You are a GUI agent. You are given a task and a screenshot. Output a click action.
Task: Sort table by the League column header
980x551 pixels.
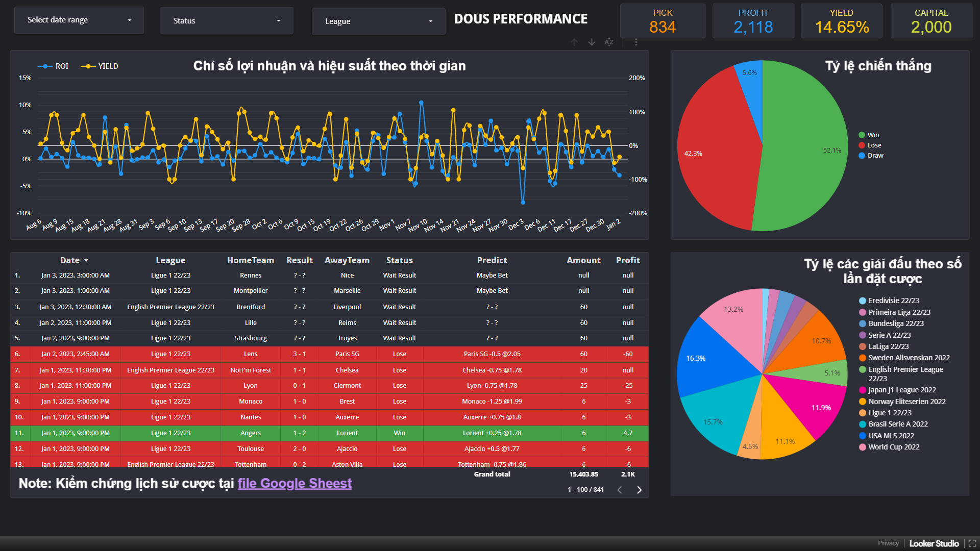170,260
